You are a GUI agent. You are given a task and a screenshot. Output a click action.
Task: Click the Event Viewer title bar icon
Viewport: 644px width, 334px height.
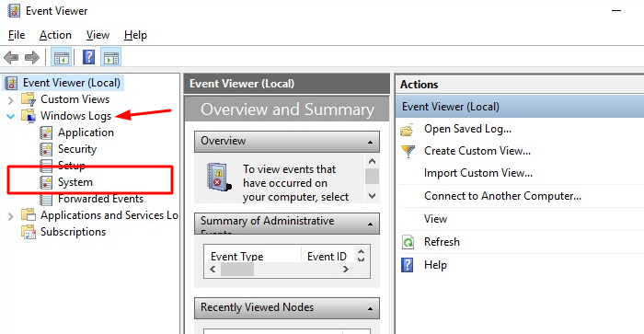click(14, 11)
